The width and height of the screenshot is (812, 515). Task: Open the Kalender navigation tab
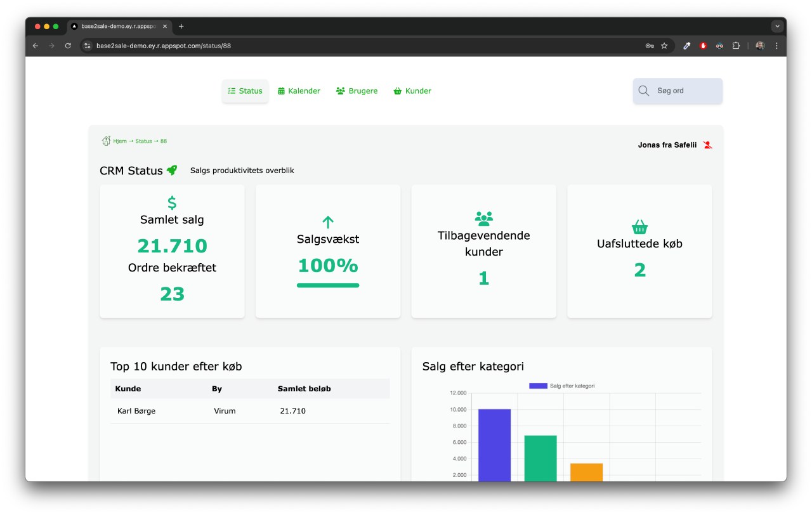click(x=299, y=91)
